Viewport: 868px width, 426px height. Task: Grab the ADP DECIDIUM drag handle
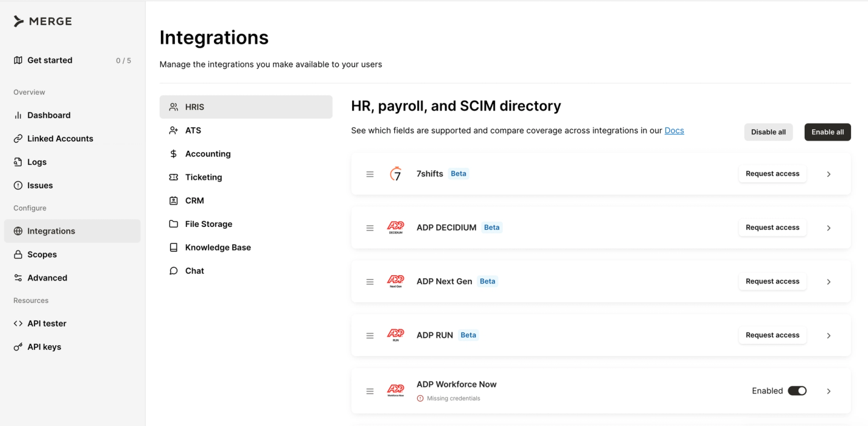[370, 228]
